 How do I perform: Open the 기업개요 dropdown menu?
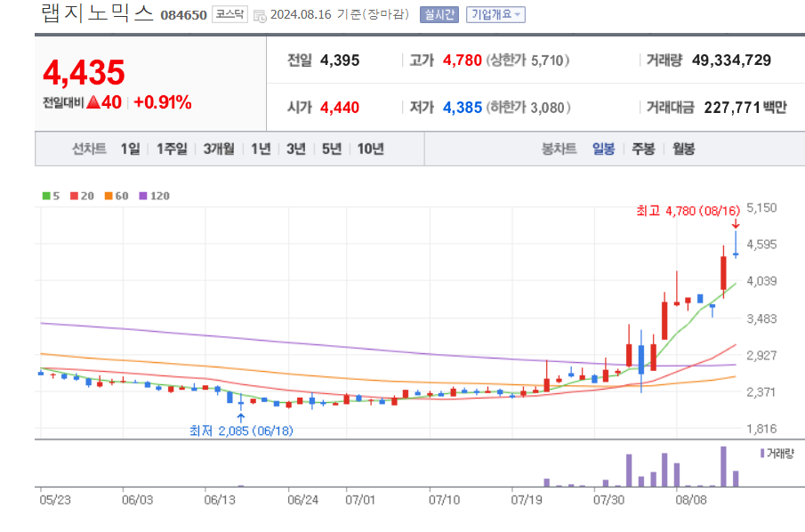click(x=494, y=14)
